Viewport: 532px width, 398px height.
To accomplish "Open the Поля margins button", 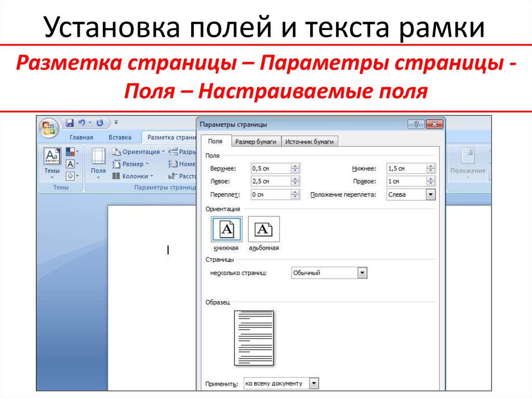I will [98, 163].
